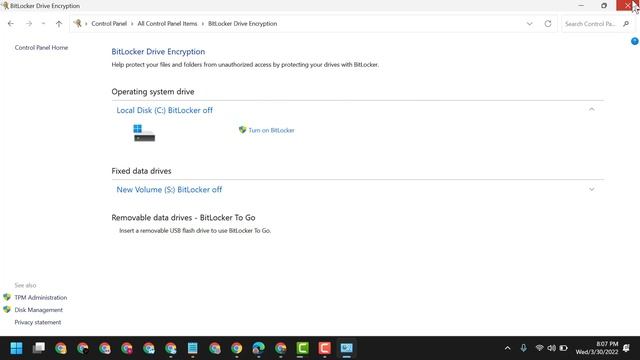Click New Volume (S:) BitLocker off
This screenshot has height=360, width=640.
tap(169, 189)
